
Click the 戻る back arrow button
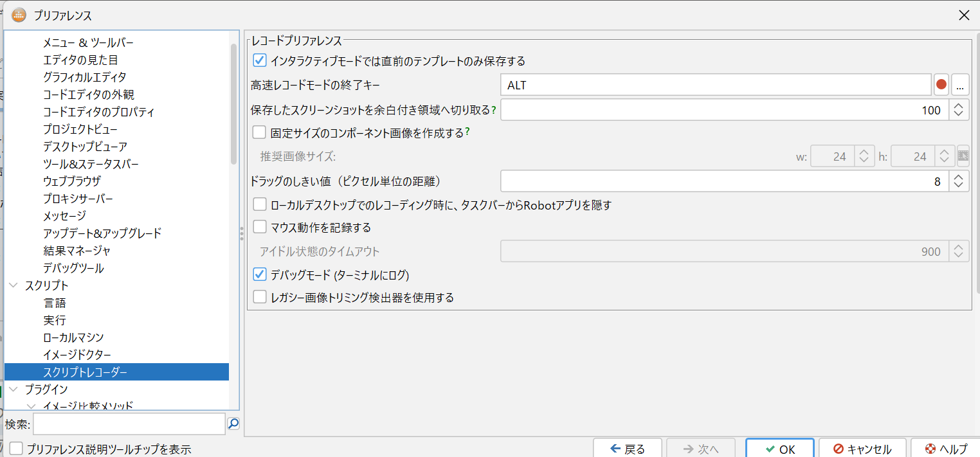click(627, 449)
